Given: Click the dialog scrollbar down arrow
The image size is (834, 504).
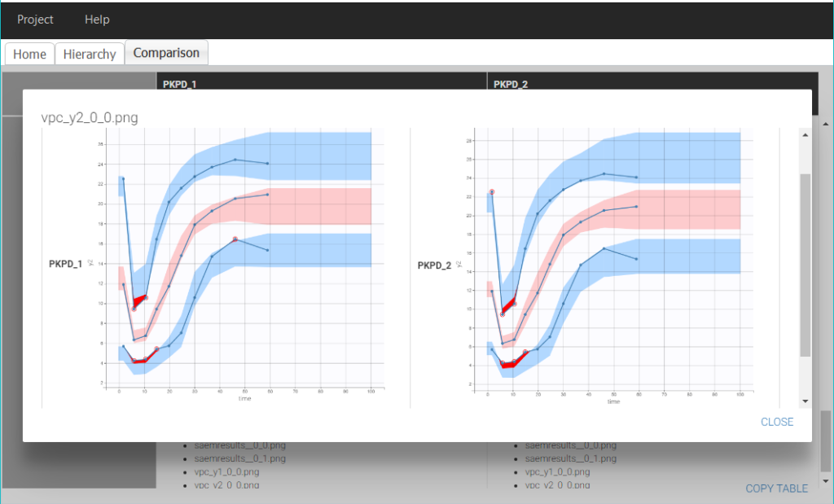Looking at the screenshot, I should coord(805,401).
